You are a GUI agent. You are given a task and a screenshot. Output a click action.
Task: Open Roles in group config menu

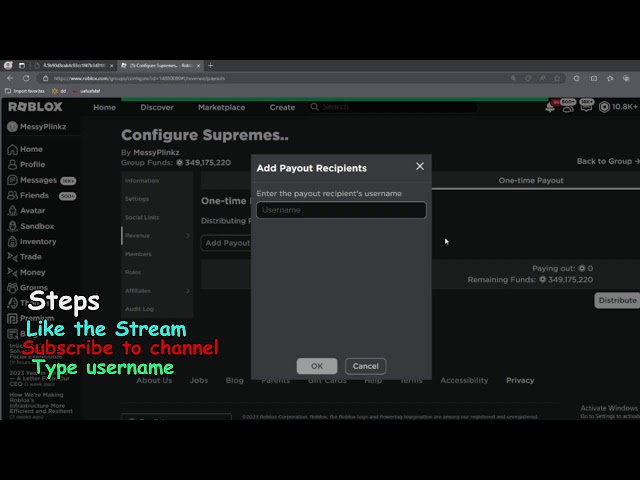click(x=133, y=272)
